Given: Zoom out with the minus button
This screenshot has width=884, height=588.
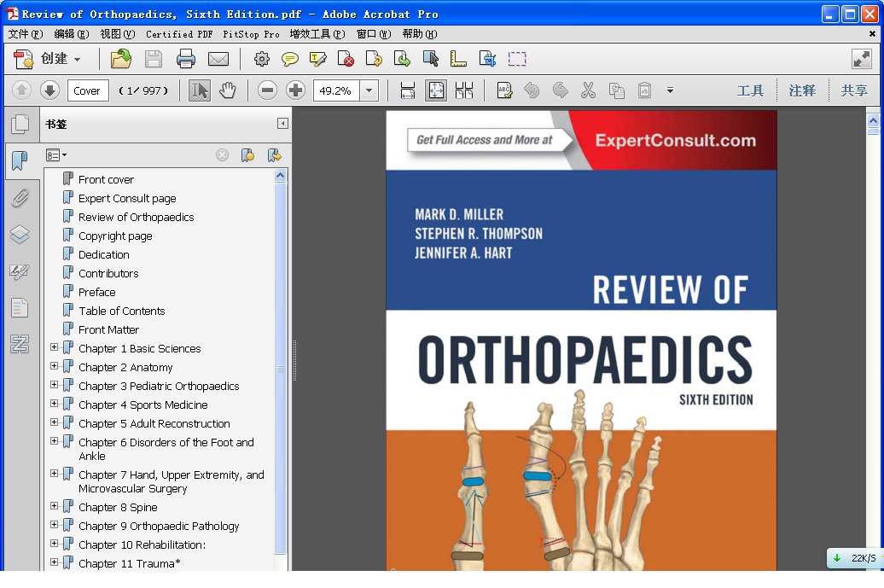Looking at the screenshot, I should click(x=267, y=90).
